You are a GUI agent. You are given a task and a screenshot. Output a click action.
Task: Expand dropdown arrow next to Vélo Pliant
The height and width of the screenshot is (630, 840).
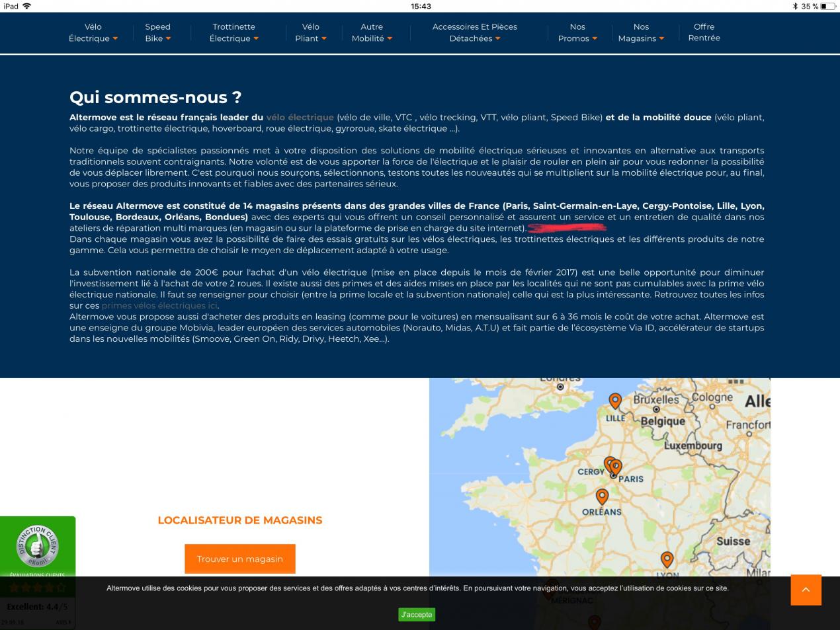[324, 38]
